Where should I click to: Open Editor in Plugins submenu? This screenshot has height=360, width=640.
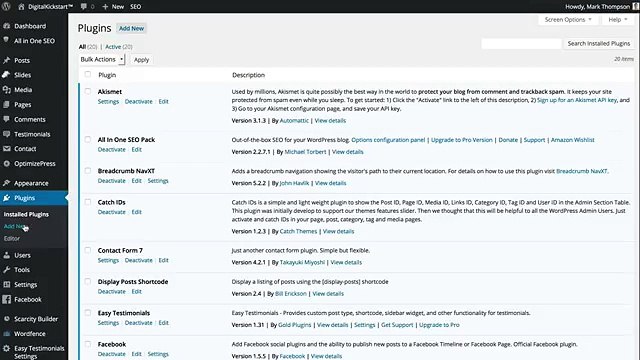click(12, 238)
